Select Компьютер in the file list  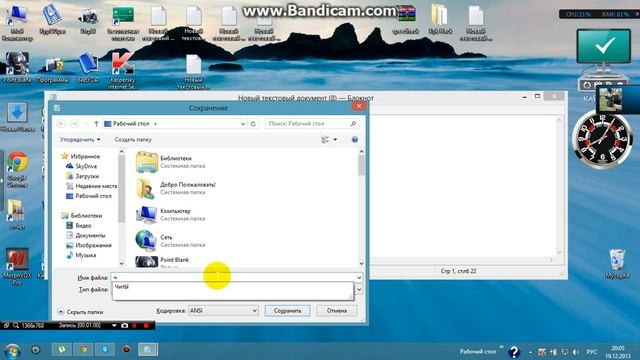click(171, 214)
